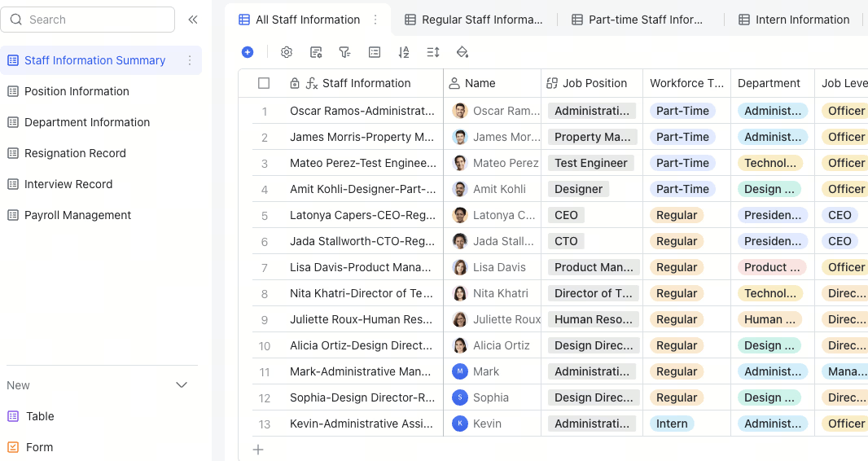
Task: Open the sort A-Z icon
Action: [404, 52]
